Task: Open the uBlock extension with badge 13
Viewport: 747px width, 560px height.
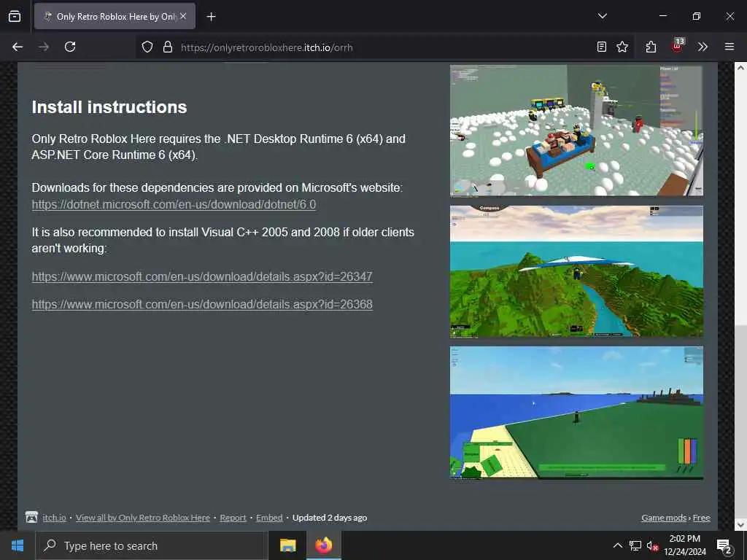Action: [x=678, y=46]
